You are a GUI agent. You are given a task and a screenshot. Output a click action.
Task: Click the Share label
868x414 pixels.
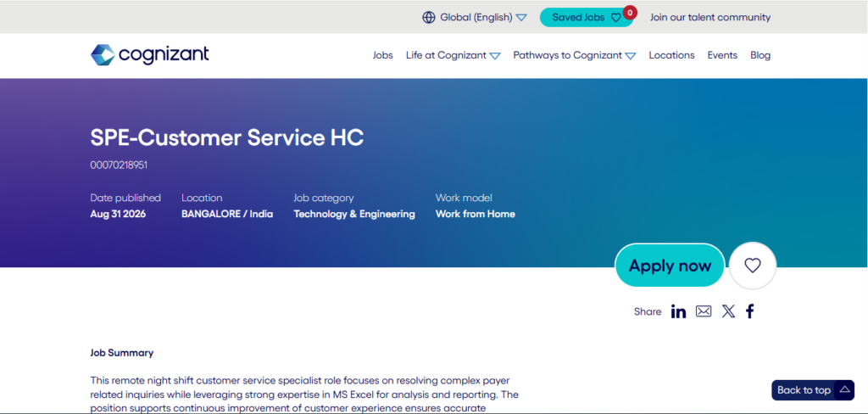[648, 311]
